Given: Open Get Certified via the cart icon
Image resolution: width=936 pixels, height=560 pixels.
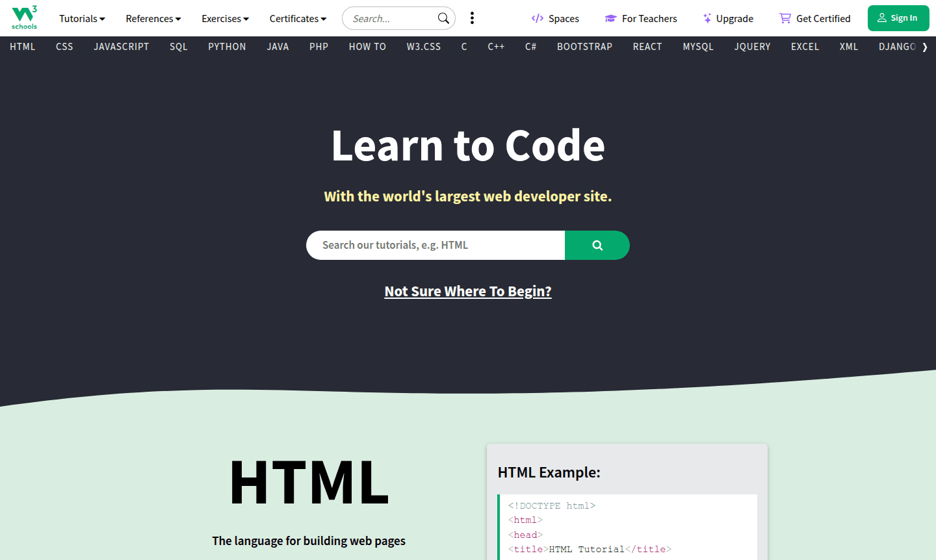Looking at the screenshot, I should pyautogui.click(x=785, y=18).
